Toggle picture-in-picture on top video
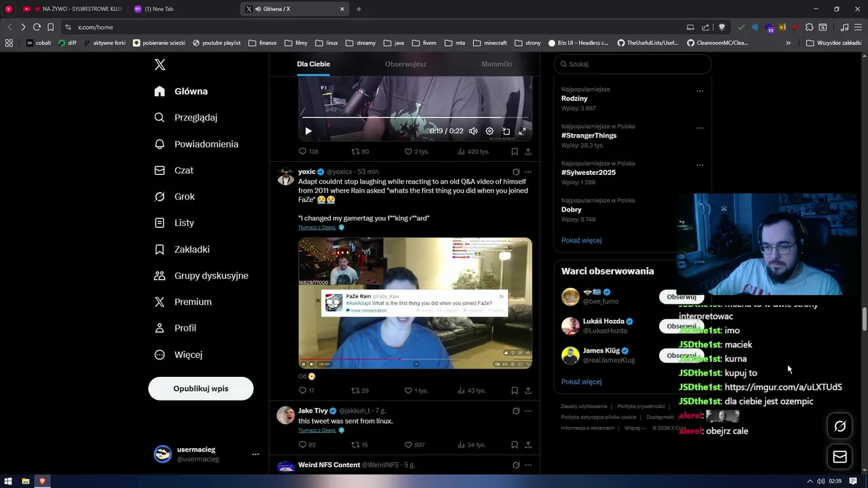The image size is (868, 488). click(506, 131)
